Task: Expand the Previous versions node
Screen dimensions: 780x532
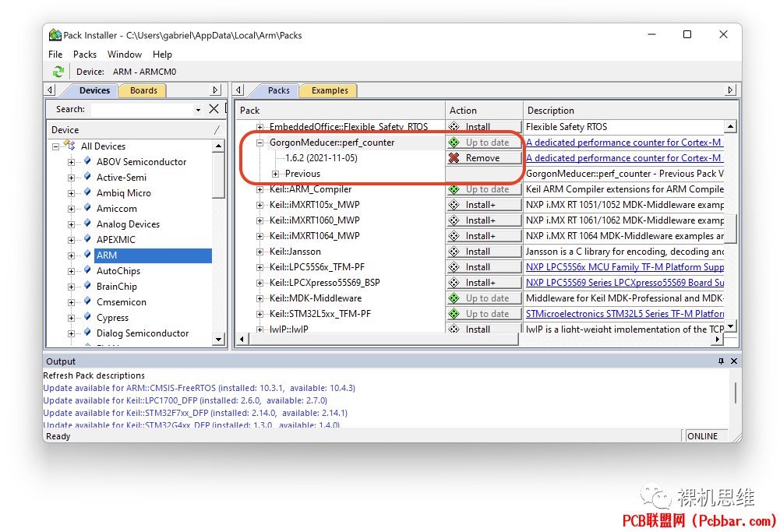Action: [275, 174]
